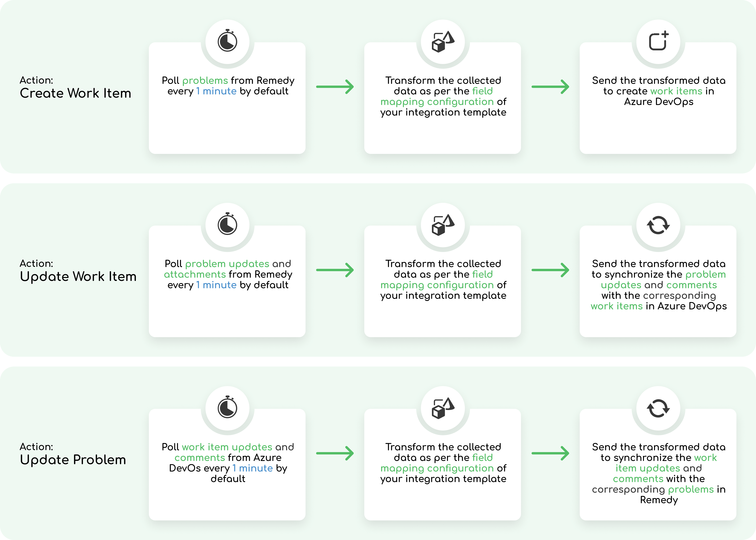Click the stopwatch icon in Update Problem row
Screen dimensions: 756x540
tap(228, 408)
